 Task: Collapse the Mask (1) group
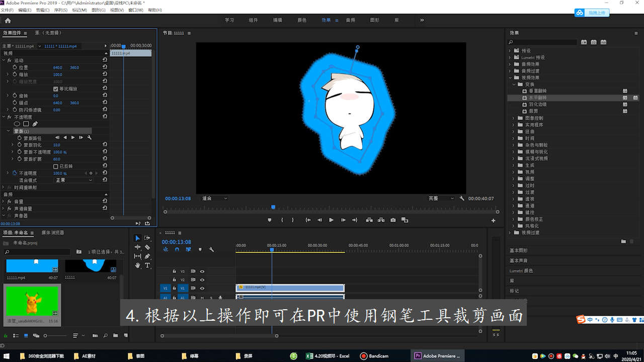[9, 131]
